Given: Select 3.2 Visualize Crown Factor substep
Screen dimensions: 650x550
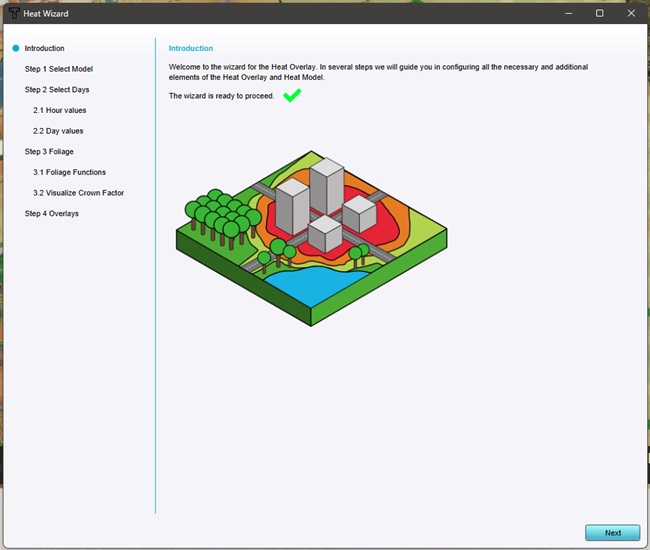Looking at the screenshot, I should (78, 193).
